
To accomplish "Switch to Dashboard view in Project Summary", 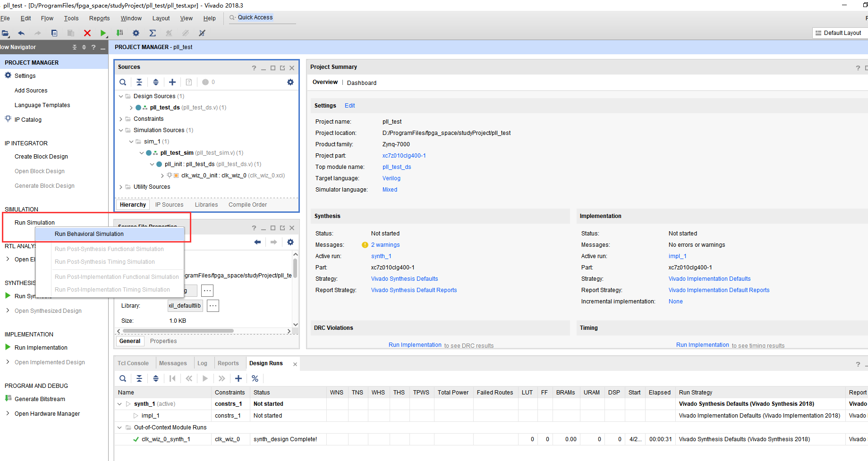I will tap(362, 83).
